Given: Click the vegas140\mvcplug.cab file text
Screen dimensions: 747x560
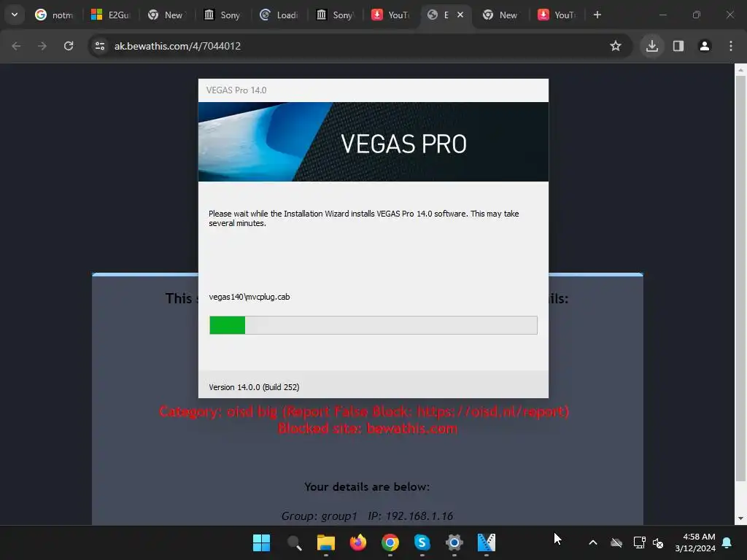Looking at the screenshot, I should point(249,297).
